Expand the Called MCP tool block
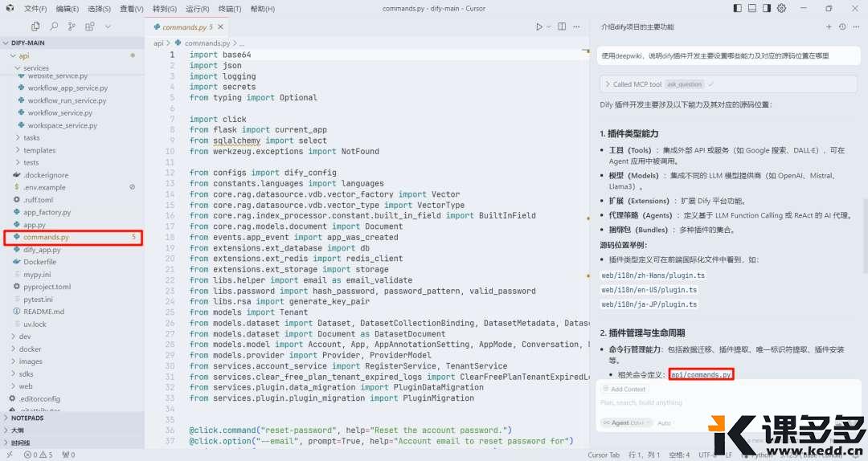Viewport: 868px width, 461px height. [728, 84]
